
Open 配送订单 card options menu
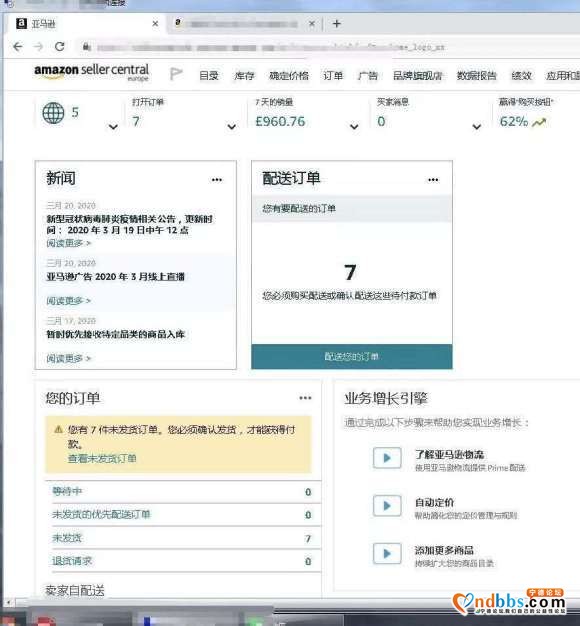(433, 180)
